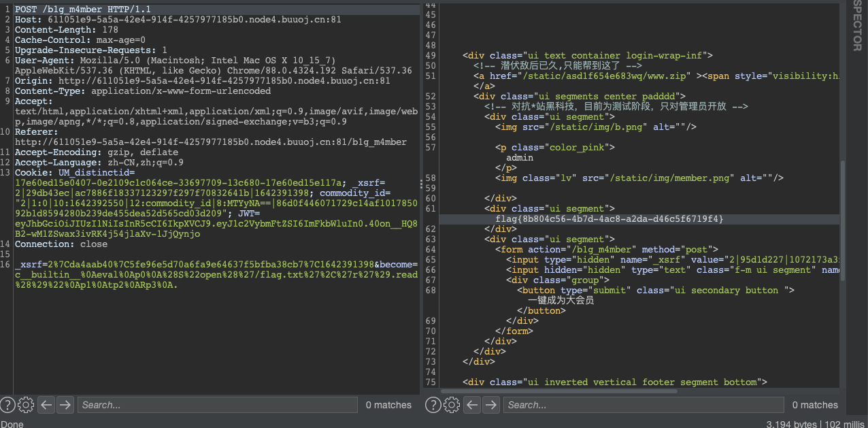
Task: Click the 'Content-Length: 178' header
Action: pos(67,30)
